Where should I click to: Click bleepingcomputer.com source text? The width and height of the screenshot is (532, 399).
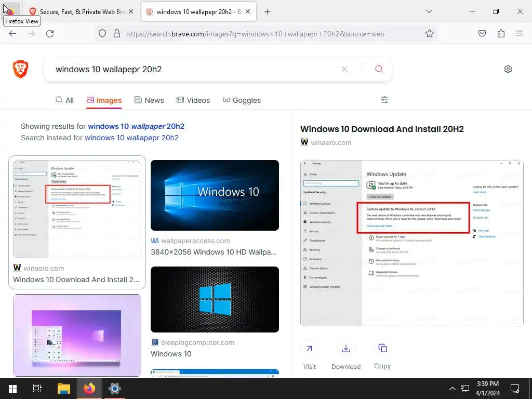point(197,343)
